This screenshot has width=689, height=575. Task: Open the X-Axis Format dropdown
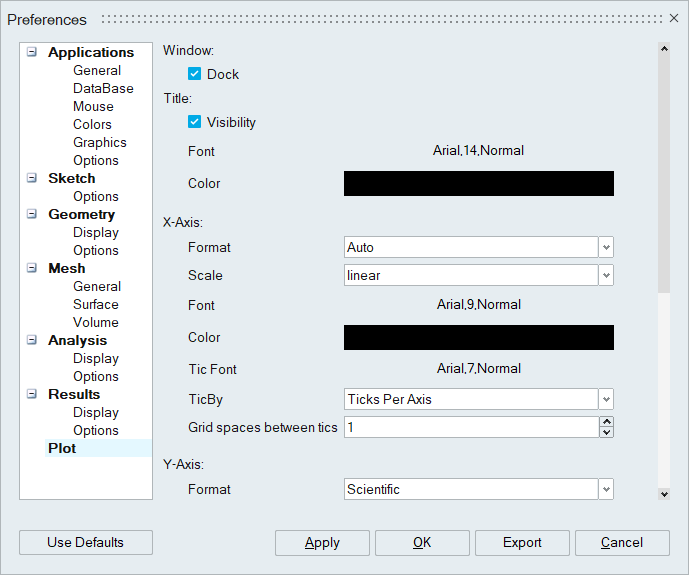tap(606, 247)
